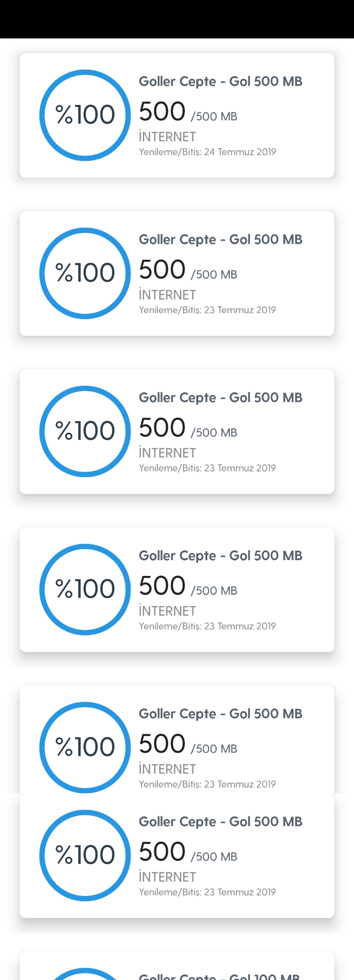This screenshot has height=980, width=354.
Task: Tap the %100 circle in the fifth package card
Action: tap(85, 747)
